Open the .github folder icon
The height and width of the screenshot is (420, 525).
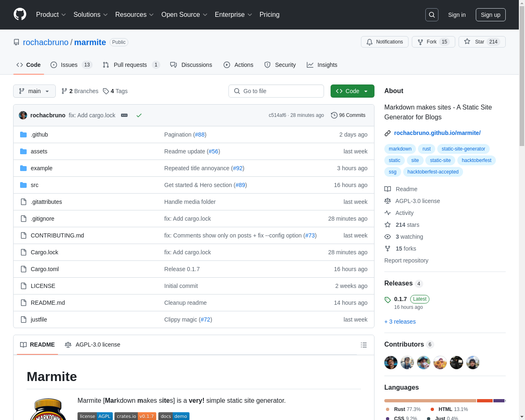point(23,135)
